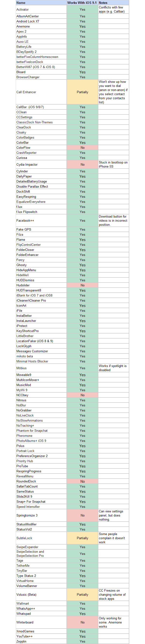Click the No status for NCObey

82,395
